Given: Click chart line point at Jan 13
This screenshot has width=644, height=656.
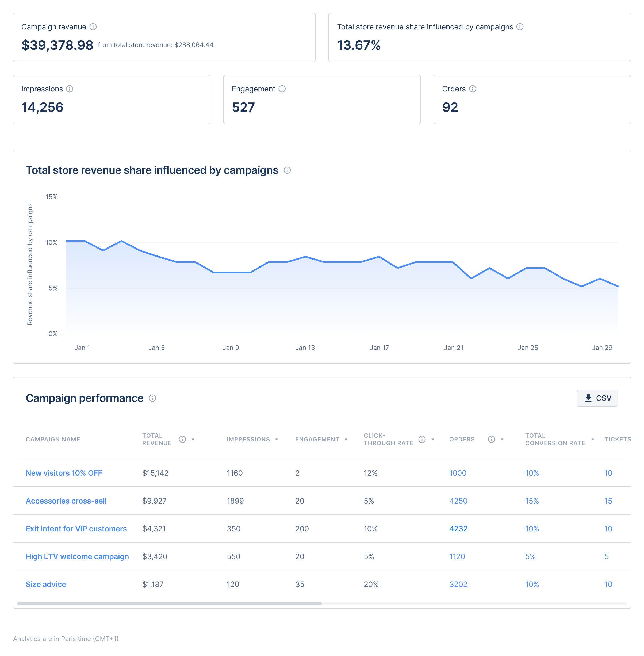Looking at the screenshot, I should 305,257.
